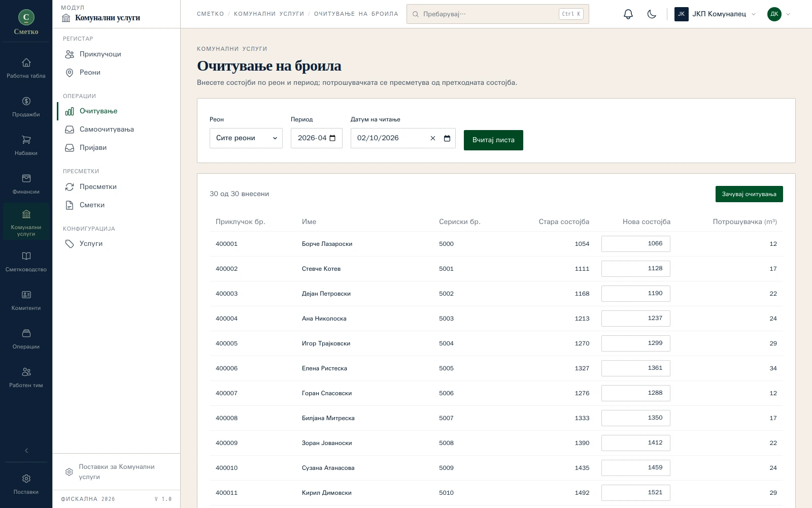
Task: Focus the Пребарувај search box
Action: point(497,14)
